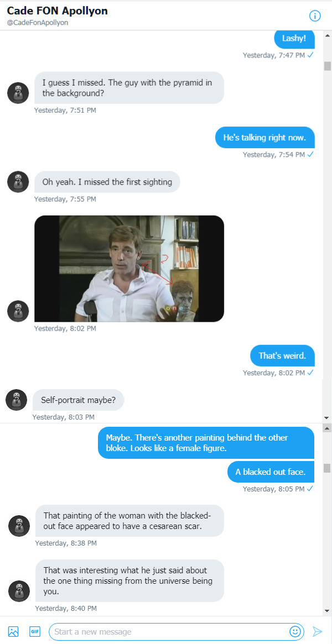Screen dimensions: 332x644
Task: Click Cade's avatar next to his latest message
Action: (19, 591)
